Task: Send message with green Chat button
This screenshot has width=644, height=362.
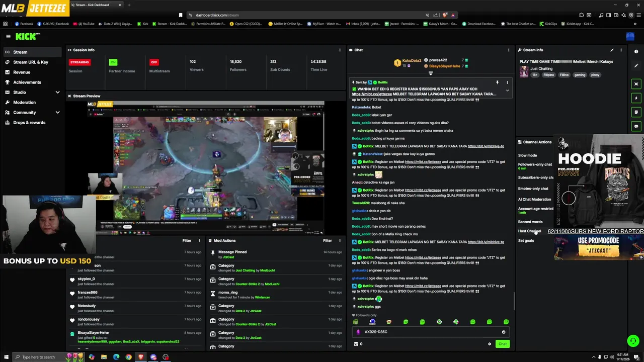Action: (x=502, y=344)
